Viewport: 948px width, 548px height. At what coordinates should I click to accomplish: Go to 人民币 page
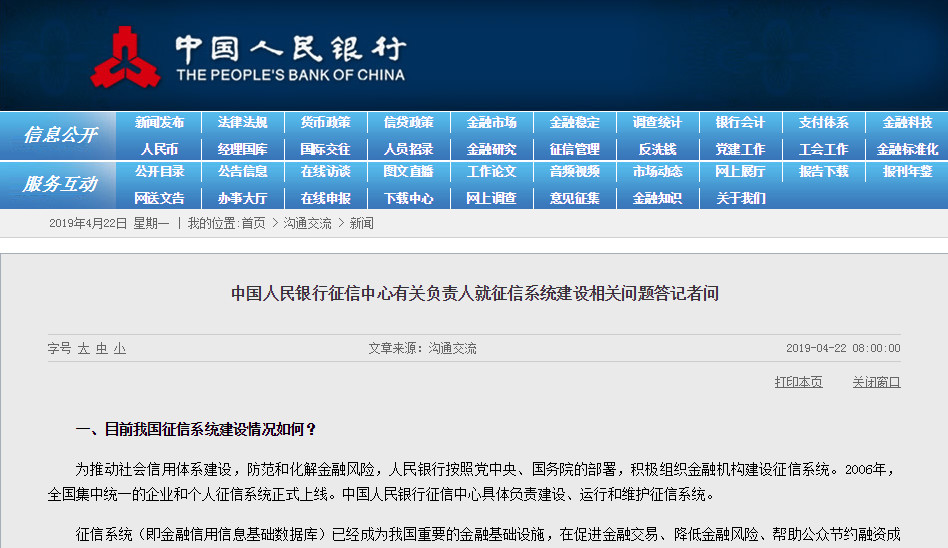[159, 149]
